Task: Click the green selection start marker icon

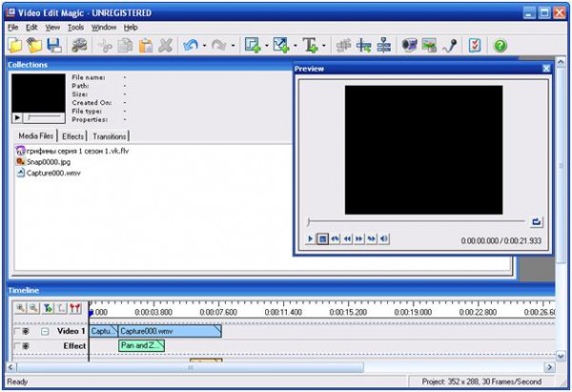Action: 48,308
